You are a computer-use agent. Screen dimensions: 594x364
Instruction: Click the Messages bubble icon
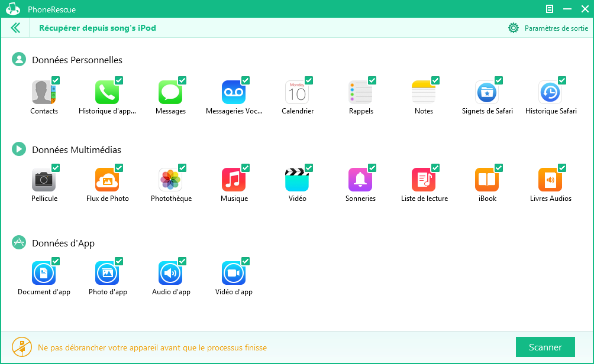tap(170, 92)
